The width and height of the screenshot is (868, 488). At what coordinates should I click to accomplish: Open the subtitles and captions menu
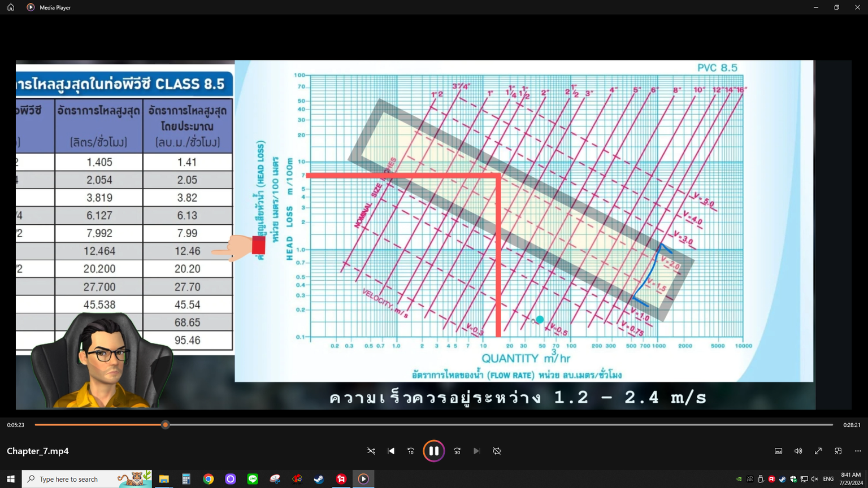778,451
